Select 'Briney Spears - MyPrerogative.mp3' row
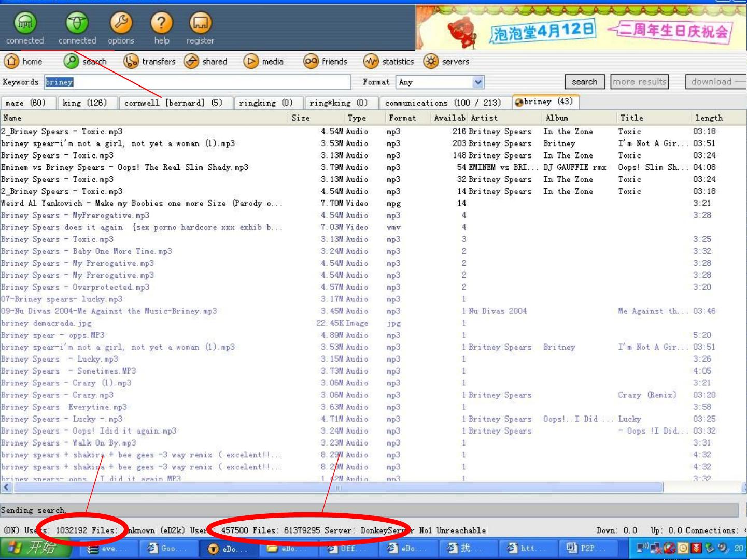 (x=373, y=215)
